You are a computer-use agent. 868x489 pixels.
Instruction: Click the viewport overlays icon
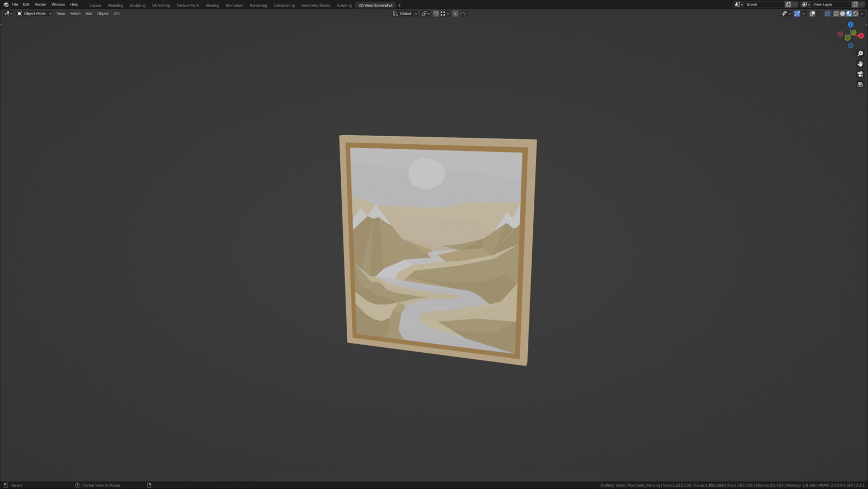(x=812, y=14)
